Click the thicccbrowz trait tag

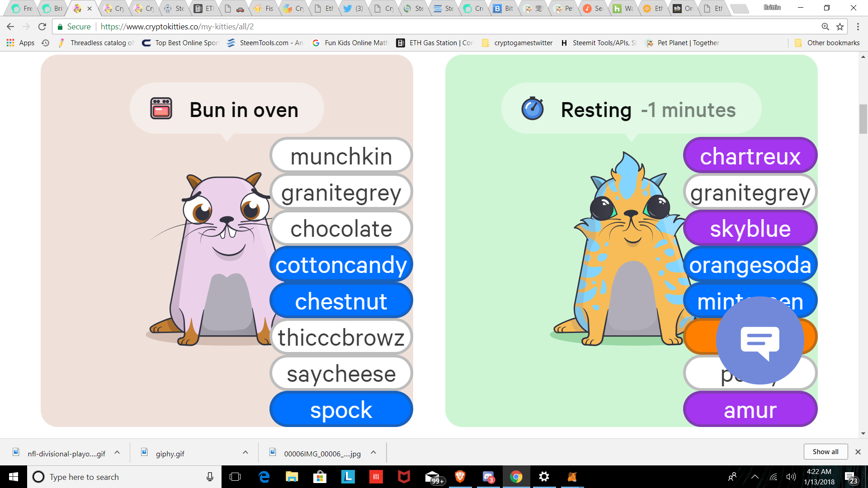(x=341, y=337)
